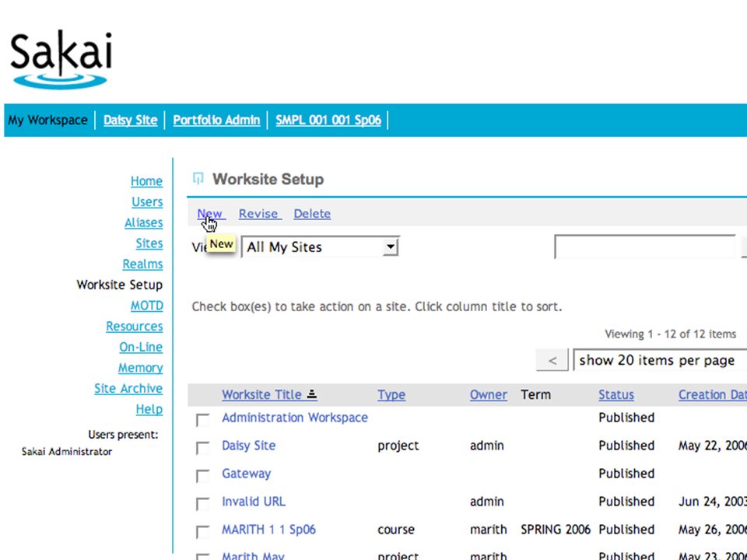The height and width of the screenshot is (560, 747).
Task: Open Home in the sidebar menu
Action: point(146,181)
